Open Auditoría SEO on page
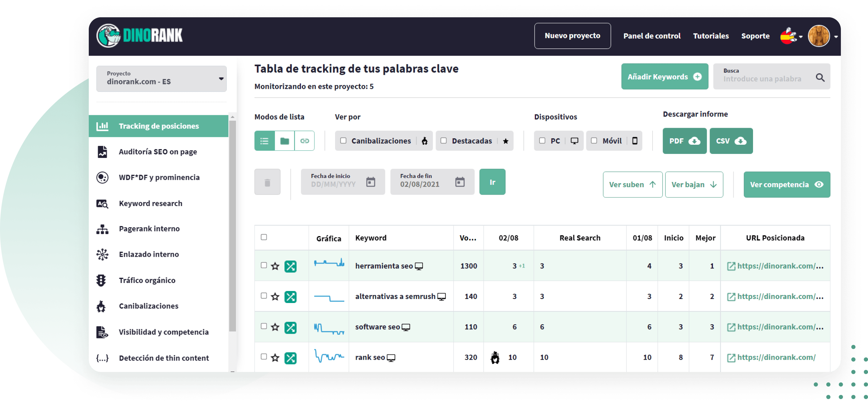This screenshot has width=868, height=404. (x=158, y=152)
